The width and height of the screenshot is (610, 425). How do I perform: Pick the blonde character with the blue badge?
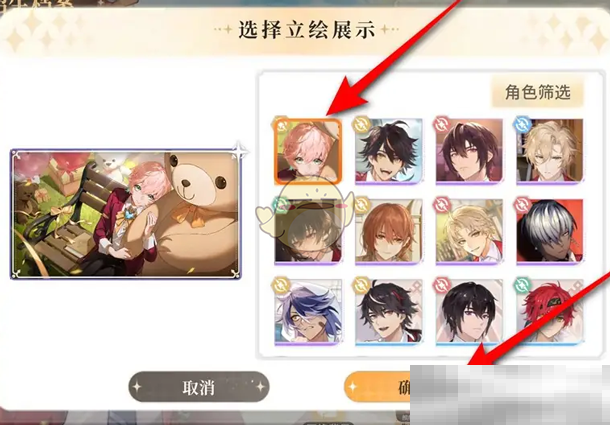click(550, 151)
